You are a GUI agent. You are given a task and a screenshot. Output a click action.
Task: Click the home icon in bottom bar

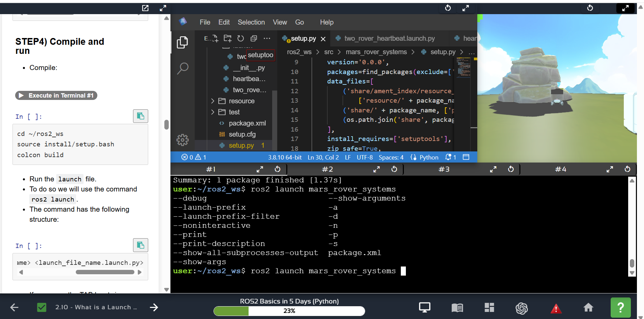(588, 307)
